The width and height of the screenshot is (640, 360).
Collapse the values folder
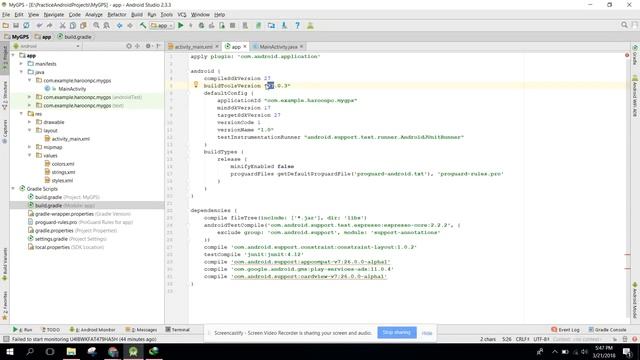pos(30,155)
